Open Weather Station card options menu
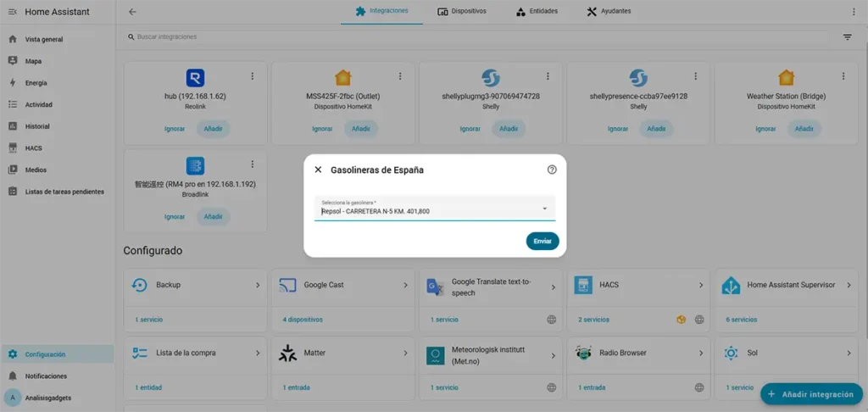The width and height of the screenshot is (868, 412). pyautogui.click(x=843, y=76)
